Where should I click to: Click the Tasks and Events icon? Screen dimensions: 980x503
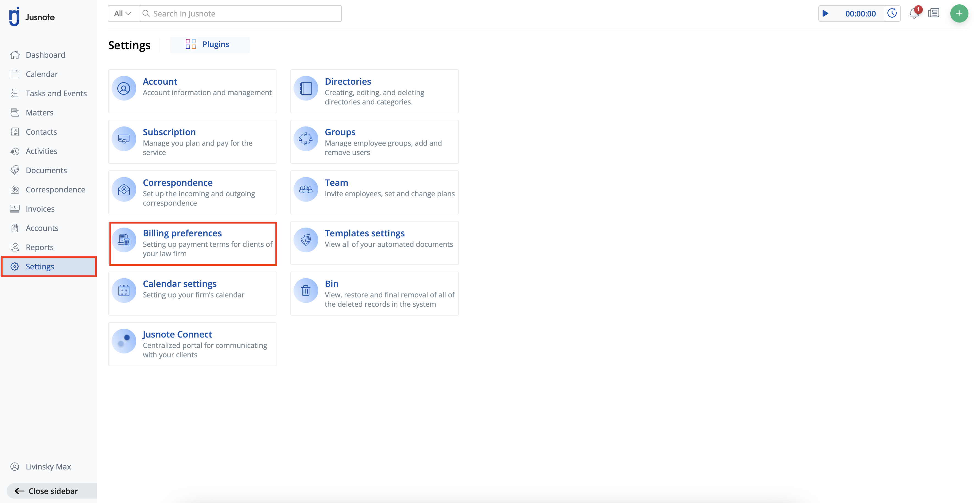(15, 93)
